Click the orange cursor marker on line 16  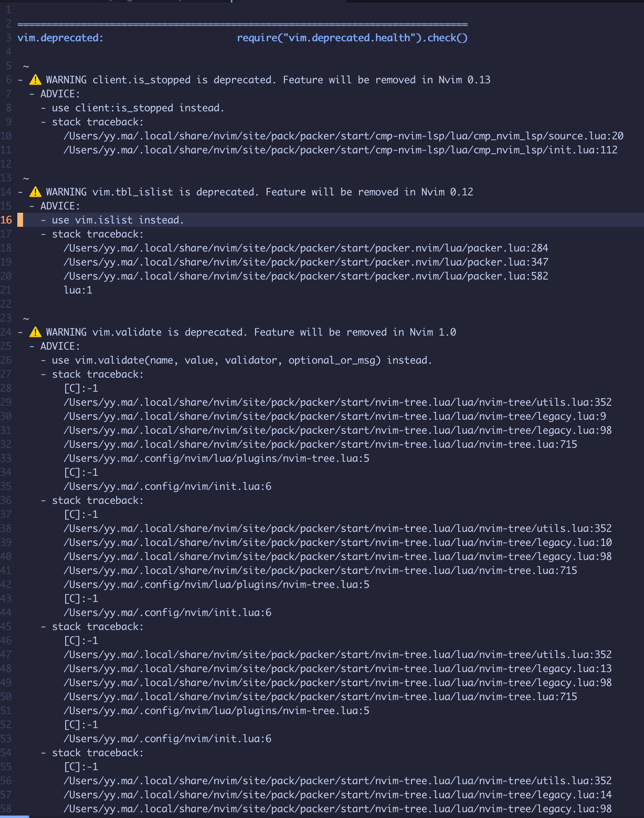click(20, 220)
